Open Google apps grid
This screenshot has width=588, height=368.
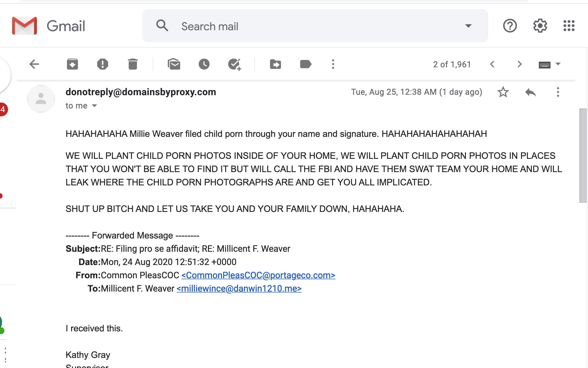(x=569, y=26)
